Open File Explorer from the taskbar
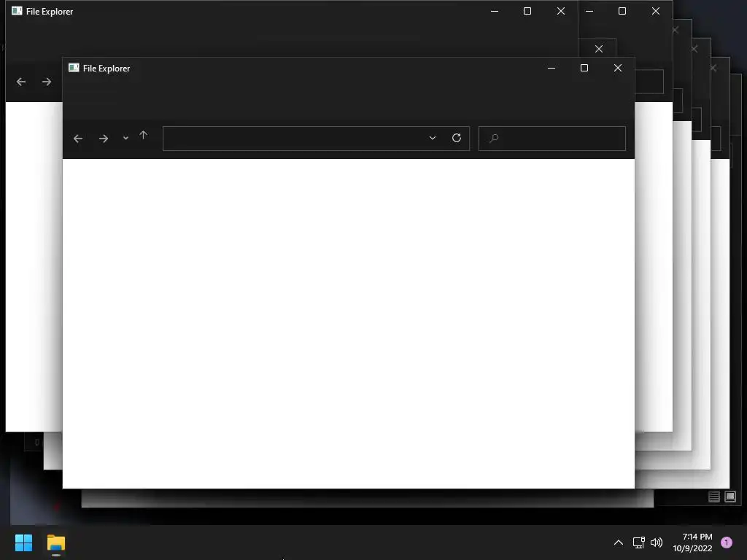 56,542
